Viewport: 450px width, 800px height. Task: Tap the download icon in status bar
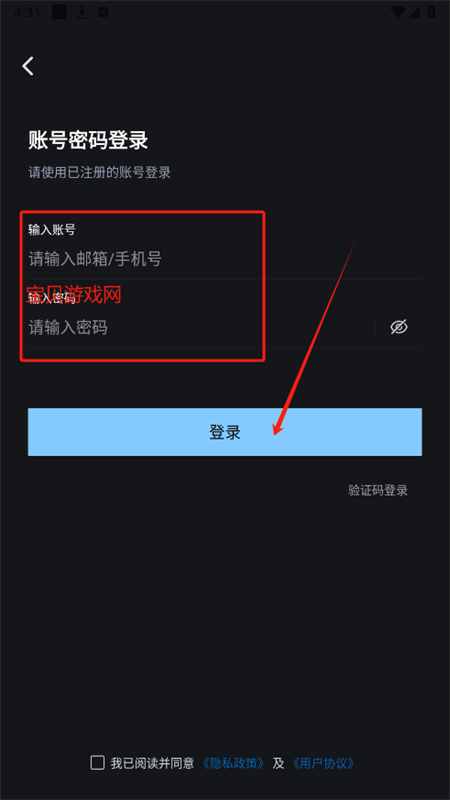click(x=82, y=13)
